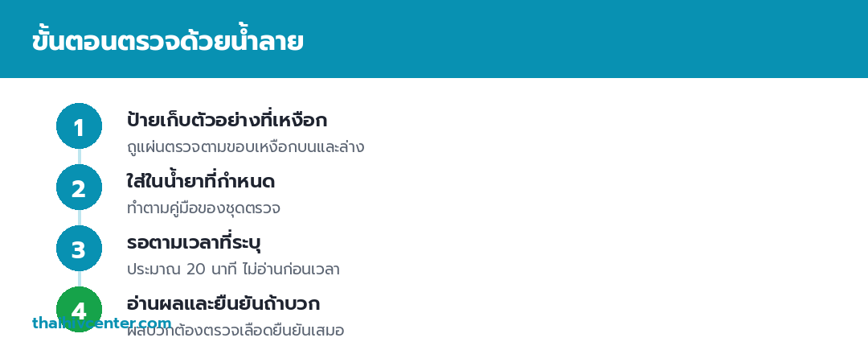This screenshot has width=868, height=346.
Task: Open the thaihivcenter.com watermark link
Action: point(102,323)
